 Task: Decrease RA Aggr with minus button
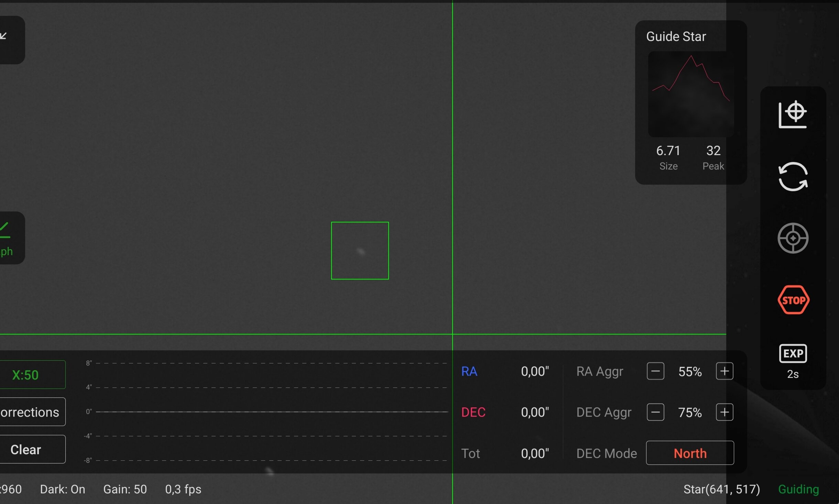pos(655,371)
